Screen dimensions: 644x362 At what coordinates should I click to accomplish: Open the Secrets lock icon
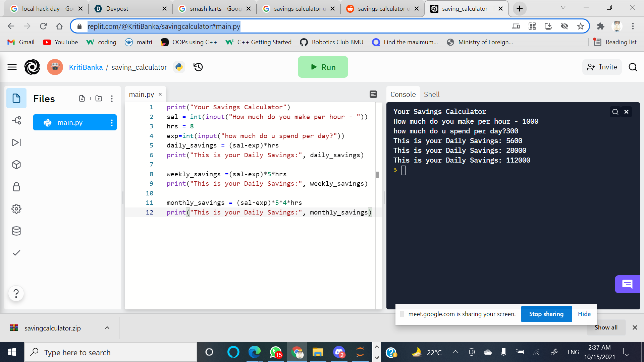[16, 187]
